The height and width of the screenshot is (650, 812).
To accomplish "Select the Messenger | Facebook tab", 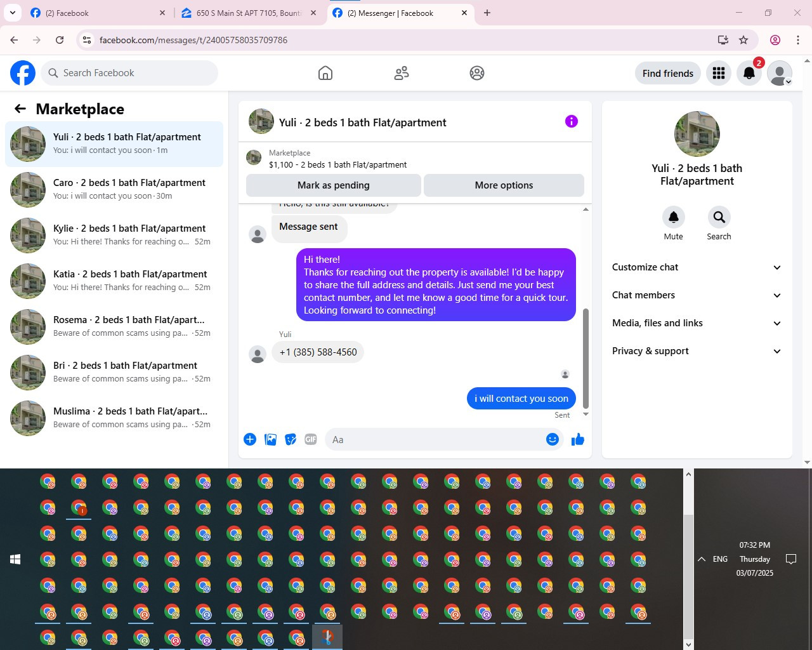I will pyautogui.click(x=401, y=13).
